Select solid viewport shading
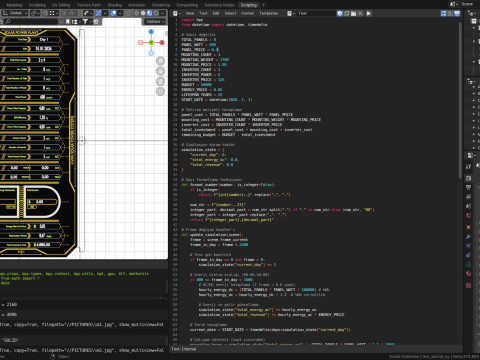 pyautogui.click(x=143, y=13)
